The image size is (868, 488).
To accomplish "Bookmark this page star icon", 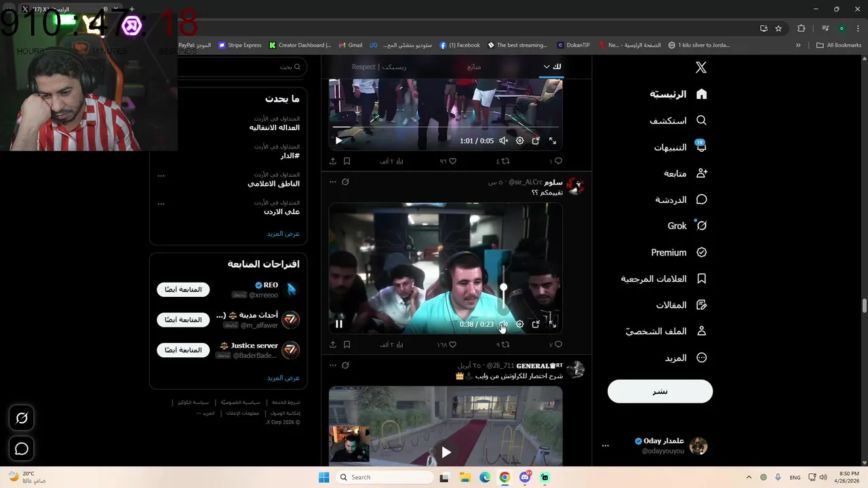I will tap(778, 28).
